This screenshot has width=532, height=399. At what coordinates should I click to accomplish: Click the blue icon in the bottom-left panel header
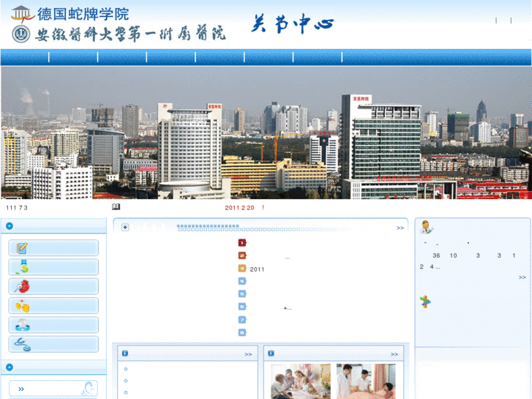click(125, 354)
